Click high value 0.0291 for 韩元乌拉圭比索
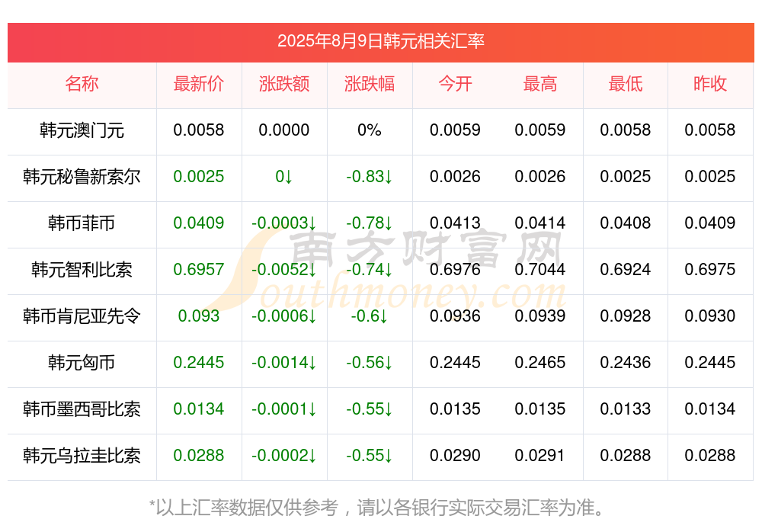This screenshot has height=532, width=762. tap(540, 456)
